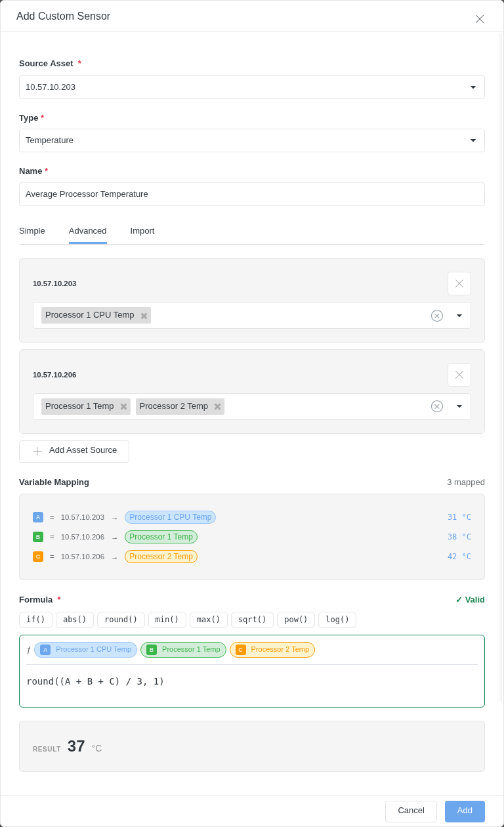Insert if() function into formula

(36, 620)
